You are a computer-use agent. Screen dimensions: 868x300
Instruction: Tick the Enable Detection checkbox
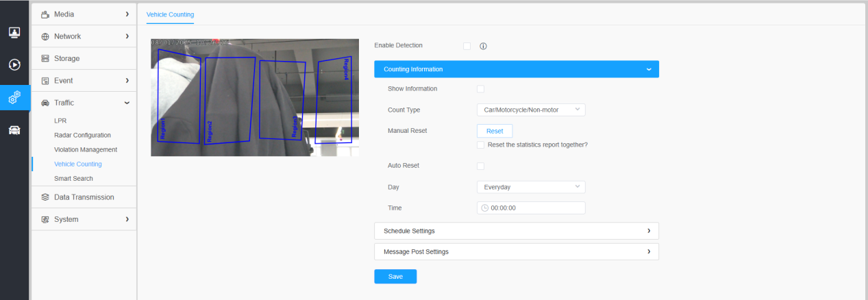(467, 46)
